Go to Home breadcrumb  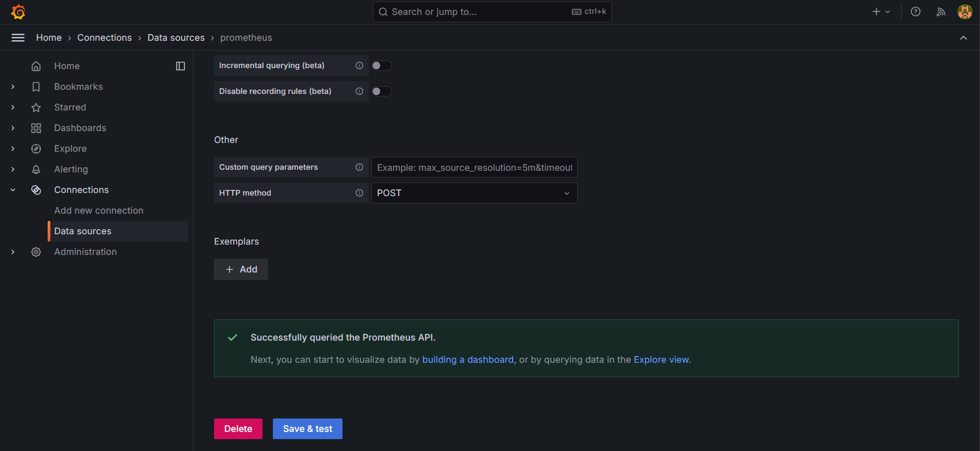pos(49,38)
